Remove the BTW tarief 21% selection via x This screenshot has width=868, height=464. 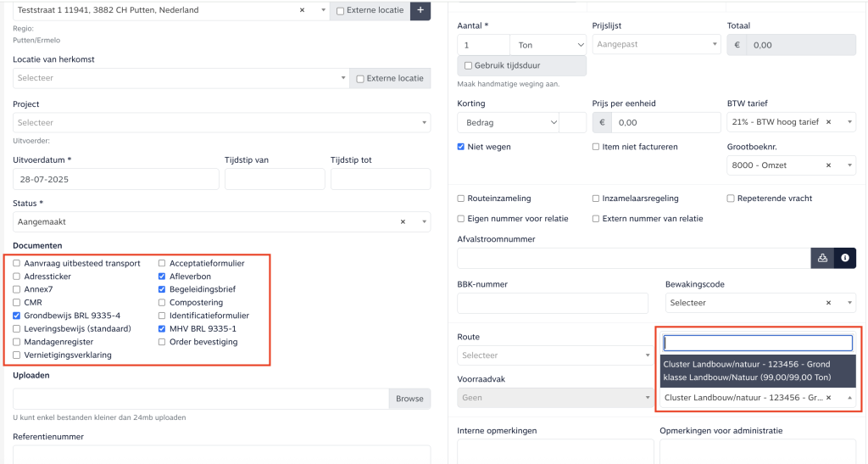click(x=828, y=122)
